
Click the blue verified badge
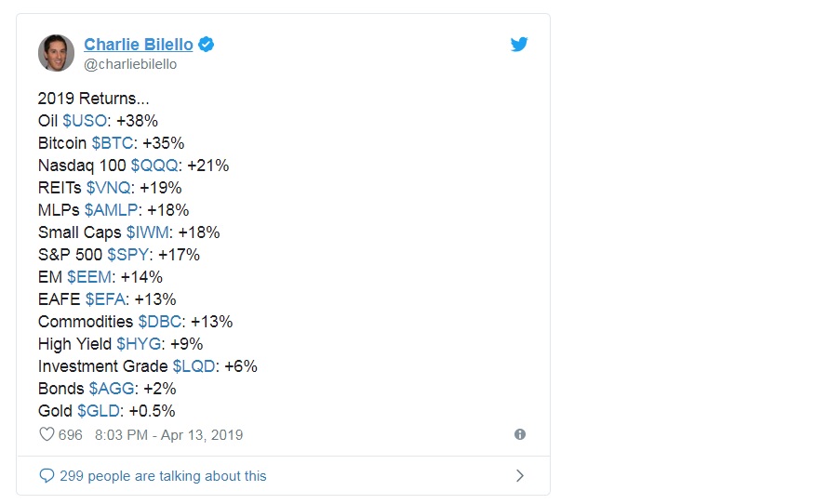[206, 45]
